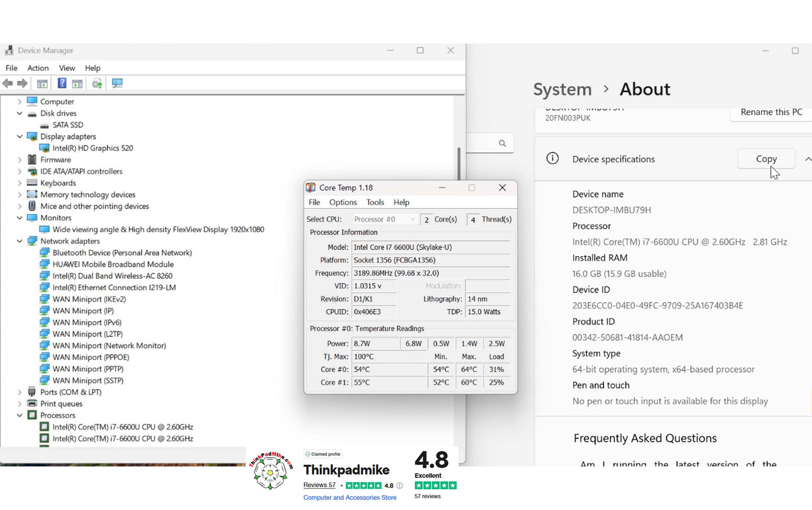812x510 pixels.
Task: Toggle the Show/Hide Action Pane toolbar icon
Action: tap(77, 84)
